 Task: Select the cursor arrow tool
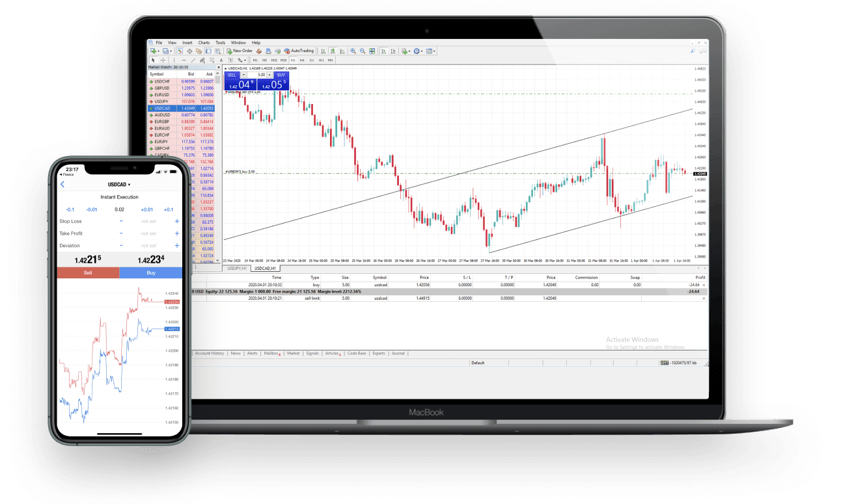tap(154, 60)
